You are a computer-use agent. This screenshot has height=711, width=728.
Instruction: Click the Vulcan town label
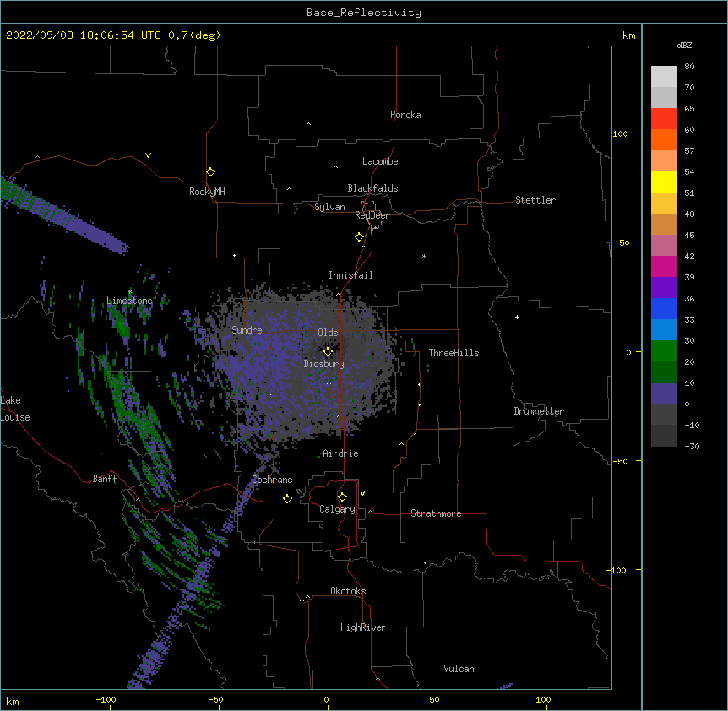coord(459,669)
